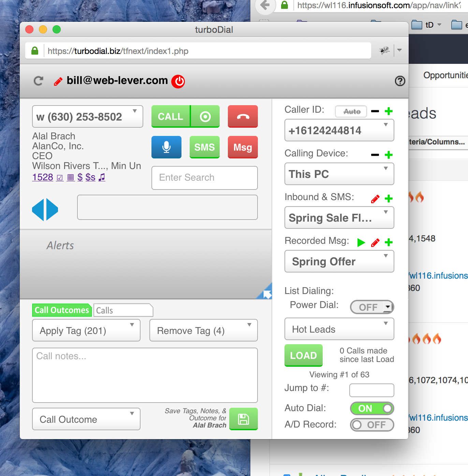
Task: Remove Calling Device with the minus icon
Action: pos(375,155)
